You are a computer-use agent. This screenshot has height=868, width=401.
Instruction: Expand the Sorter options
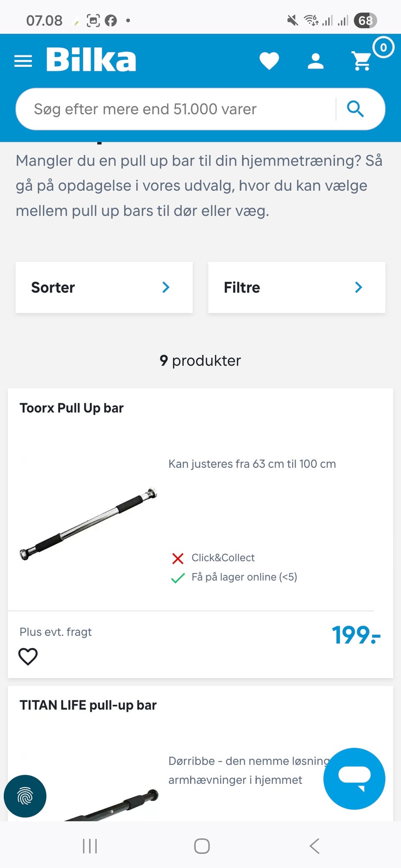(104, 288)
